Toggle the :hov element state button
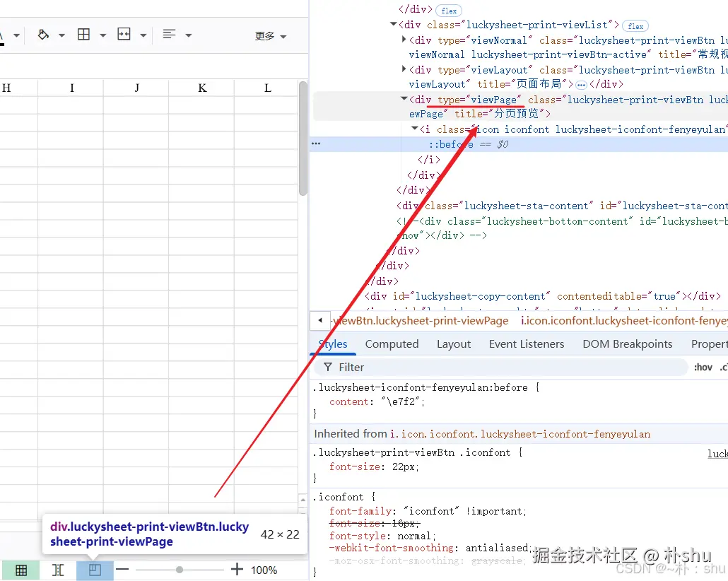728x581 pixels. point(703,368)
